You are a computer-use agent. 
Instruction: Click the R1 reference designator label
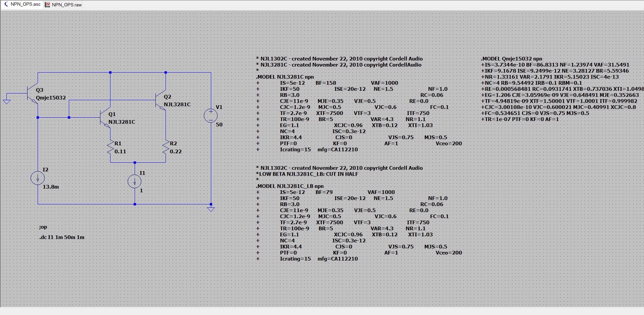tap(118, 144)
